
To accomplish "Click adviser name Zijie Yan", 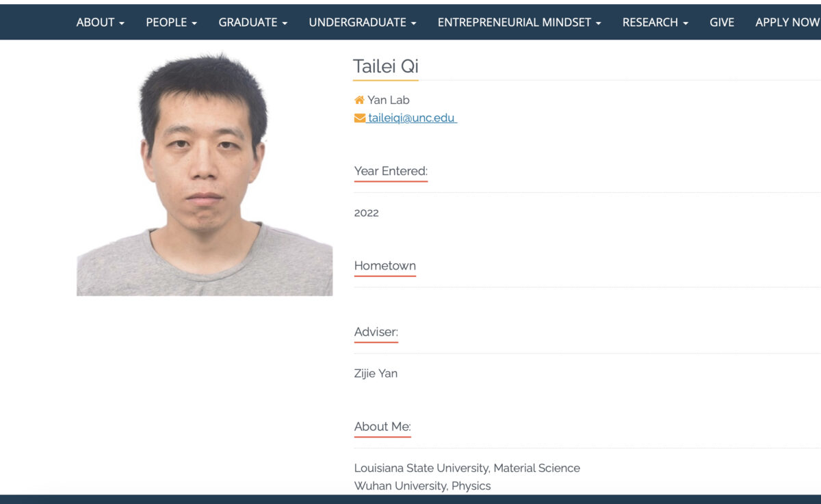I will pyautogui.click(x=376, y=373).
